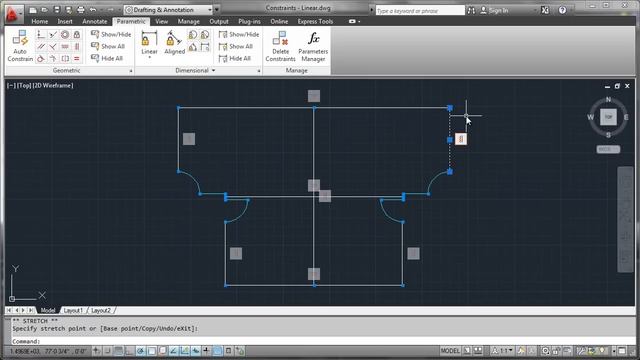Apply the Angular dimensional constraint

[193, 47]
